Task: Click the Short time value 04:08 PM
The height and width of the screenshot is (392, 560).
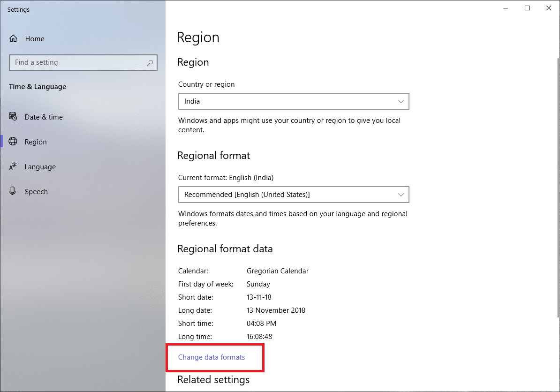Action: pyautogui.click(x=261, y=324)
